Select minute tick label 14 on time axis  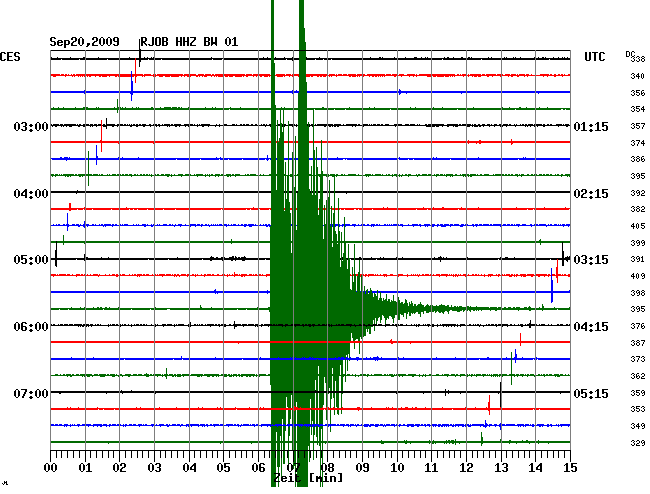pos(535,468)
